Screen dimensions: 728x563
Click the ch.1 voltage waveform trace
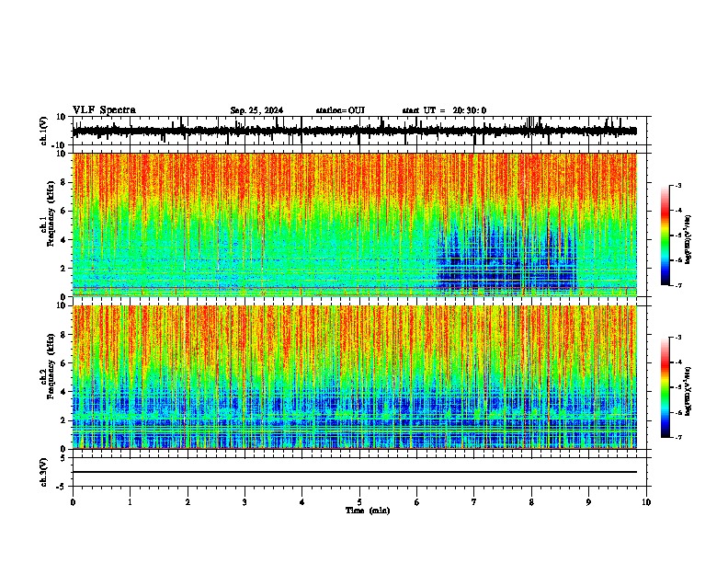pos(355,131)
